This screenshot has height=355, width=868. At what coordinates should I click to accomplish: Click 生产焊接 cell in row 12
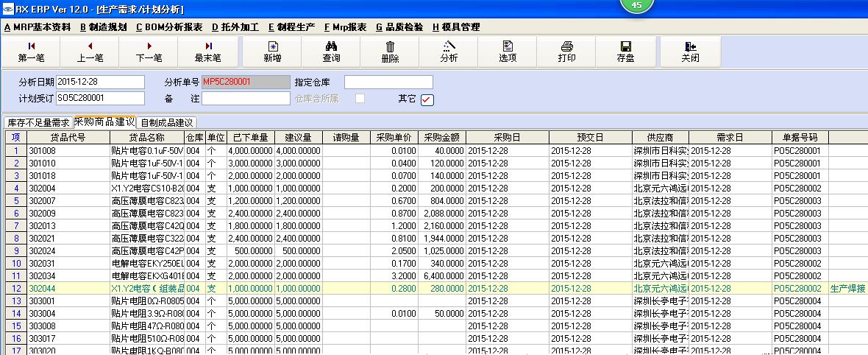[x=847, y=289]
